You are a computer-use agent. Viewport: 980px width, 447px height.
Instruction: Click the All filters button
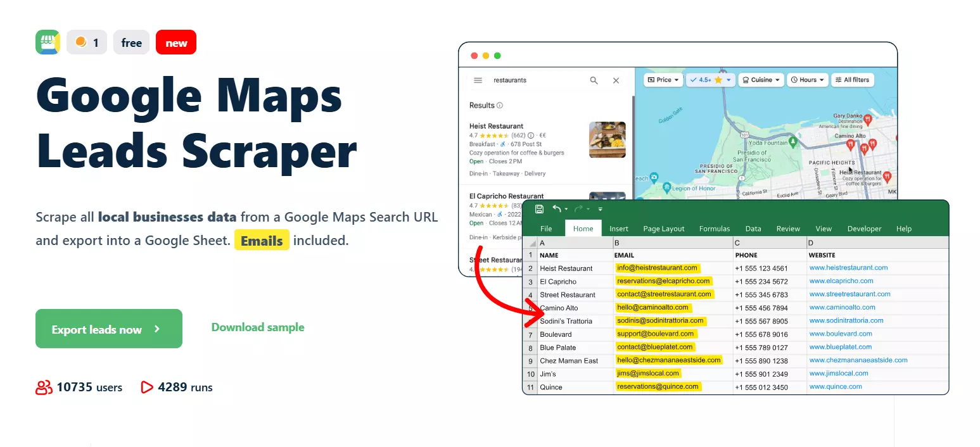852,80
